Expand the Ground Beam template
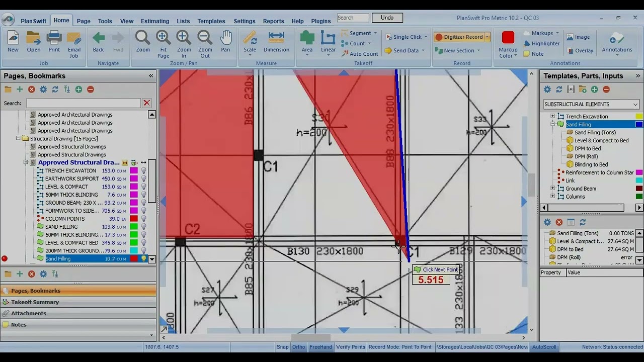 pos(553,189)
